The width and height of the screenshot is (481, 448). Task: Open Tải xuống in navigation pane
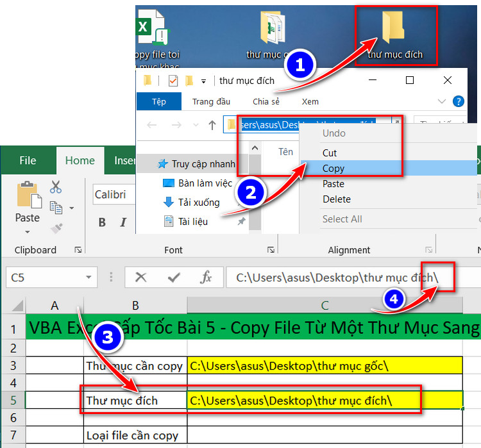192,202
